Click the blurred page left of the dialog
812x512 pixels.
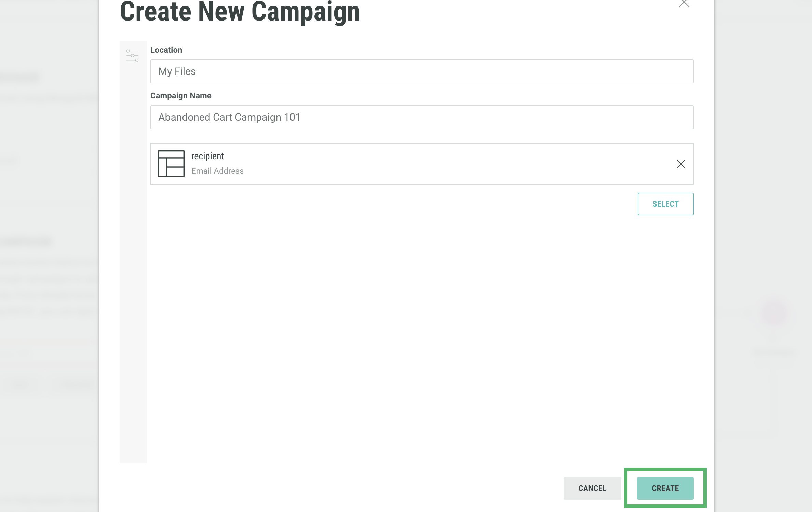[x=48, y=205]
